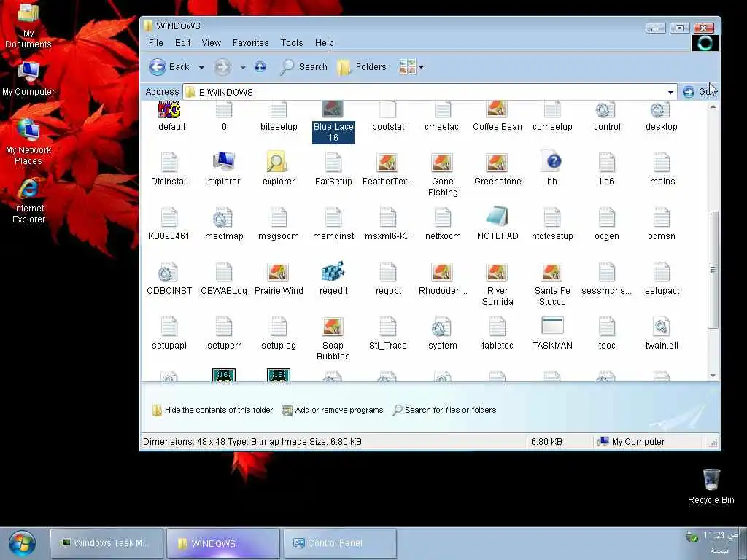Open the Windows Start orb
This screenshot has height=560, width=747.
[x=22, y=542]
